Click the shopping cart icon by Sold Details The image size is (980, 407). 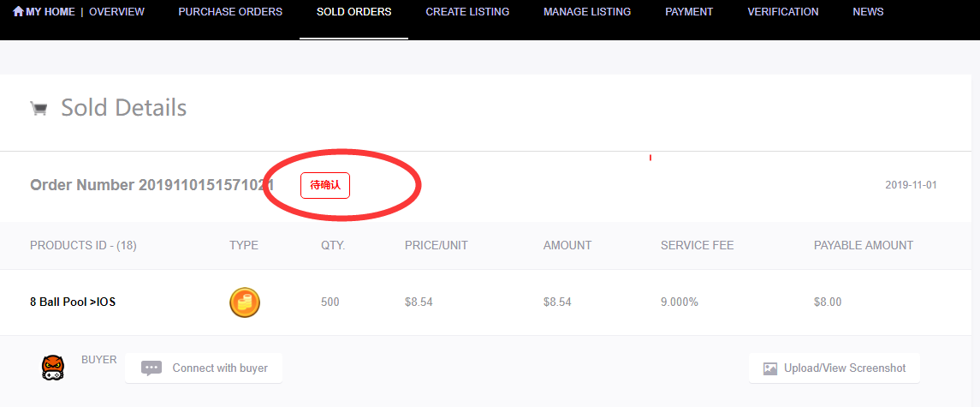point(39,108)
